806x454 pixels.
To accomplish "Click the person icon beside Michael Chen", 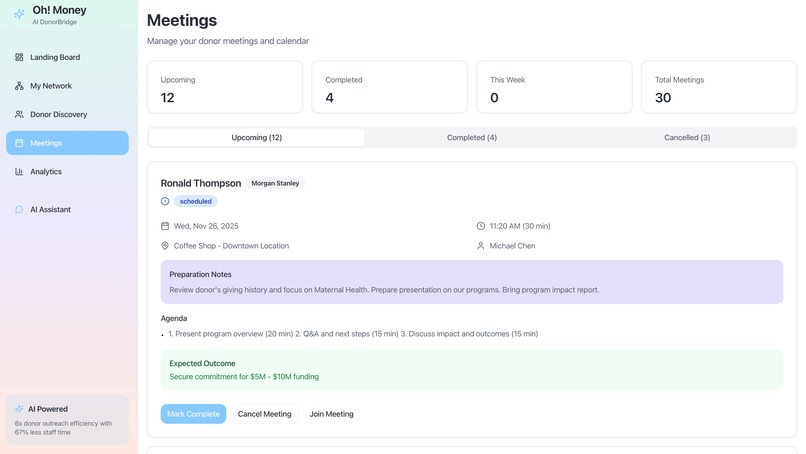I will tap(481, 246).
